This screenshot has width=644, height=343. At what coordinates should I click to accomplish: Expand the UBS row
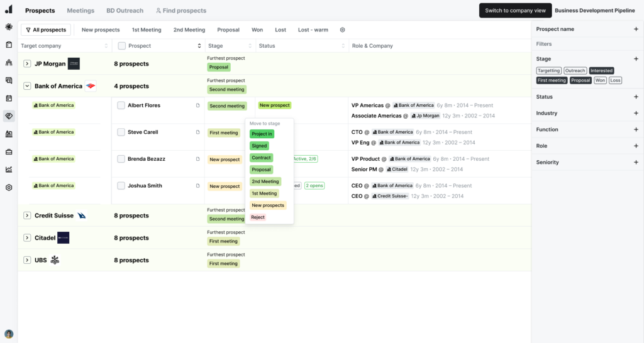[27, 260]
